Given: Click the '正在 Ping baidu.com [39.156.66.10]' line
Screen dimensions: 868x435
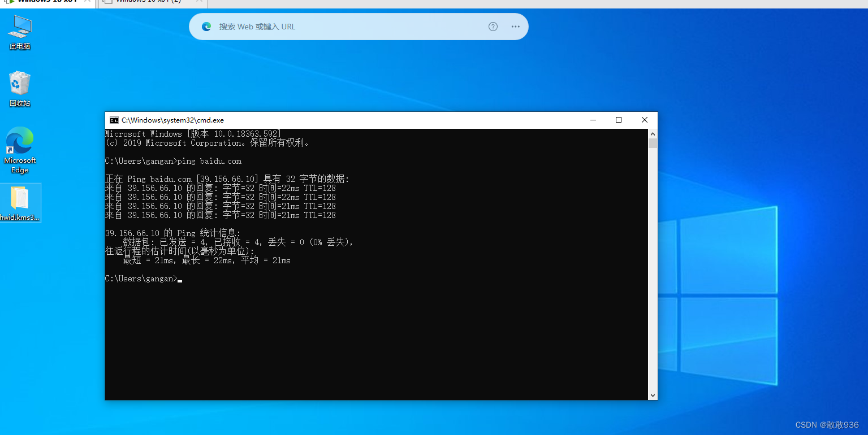Looking at the screenshot, I should [x=227, y=179].
